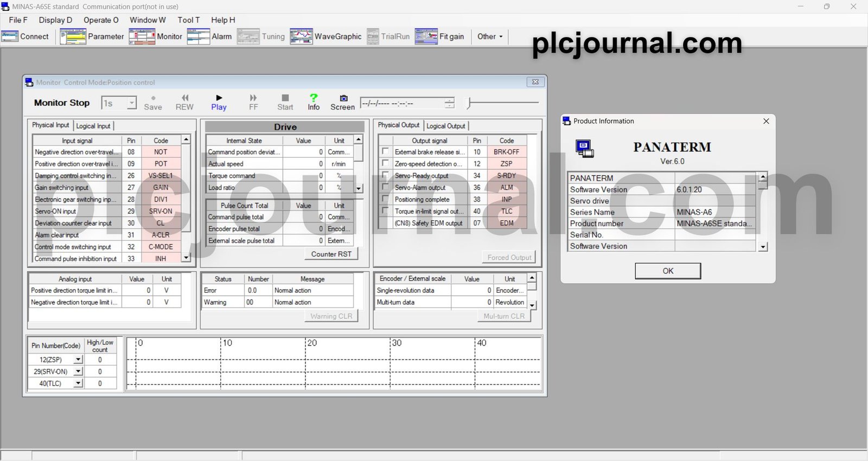The image size is (868, 461).
Task: Click the Counter RST button
Action: click(331, 254)
